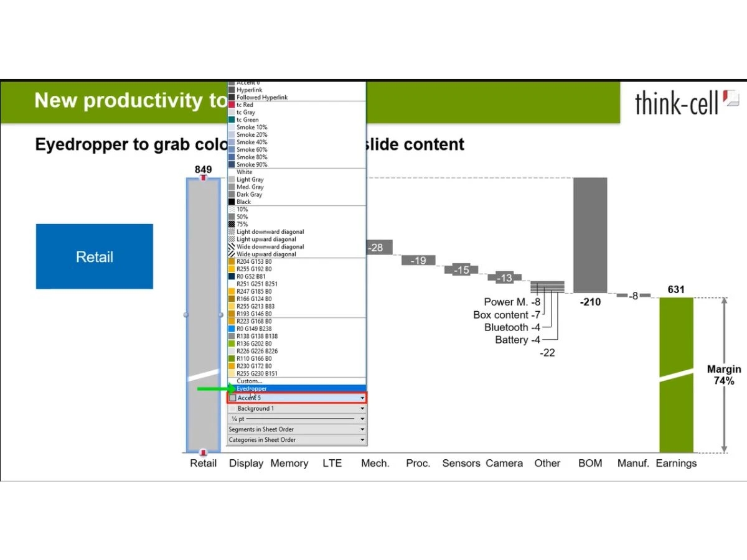Choose the 75% pattern fill
This screenshot has width=747, height=560.
pos(249,224)
